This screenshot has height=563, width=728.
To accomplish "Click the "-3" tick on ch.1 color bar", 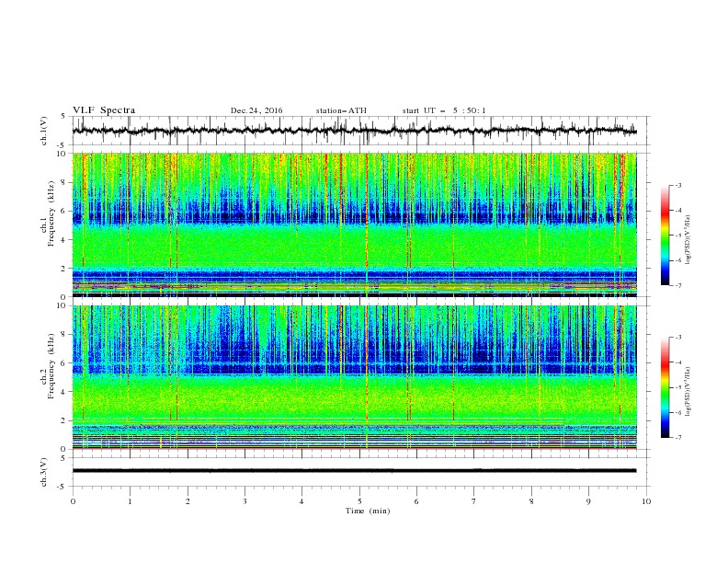I will pyautogui.click(x=677, y=185).
